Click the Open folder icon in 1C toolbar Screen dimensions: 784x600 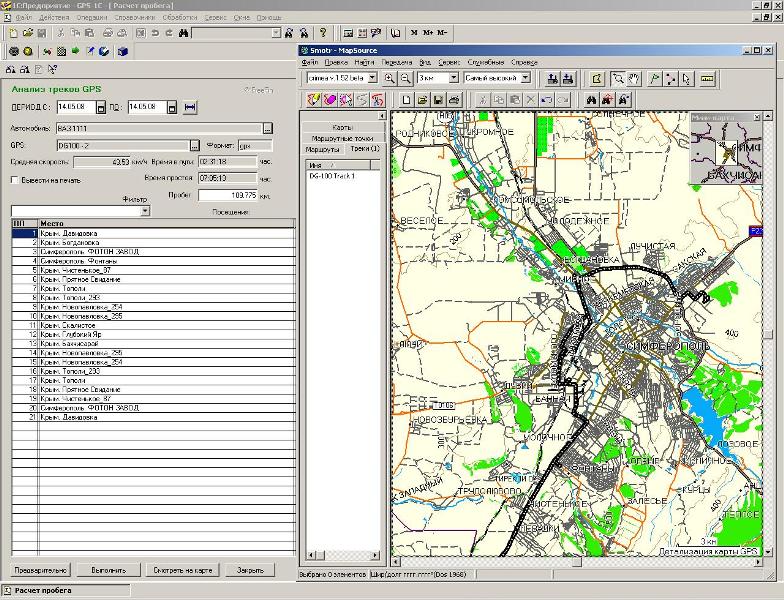pyautogui.click(x=28, y=33)
